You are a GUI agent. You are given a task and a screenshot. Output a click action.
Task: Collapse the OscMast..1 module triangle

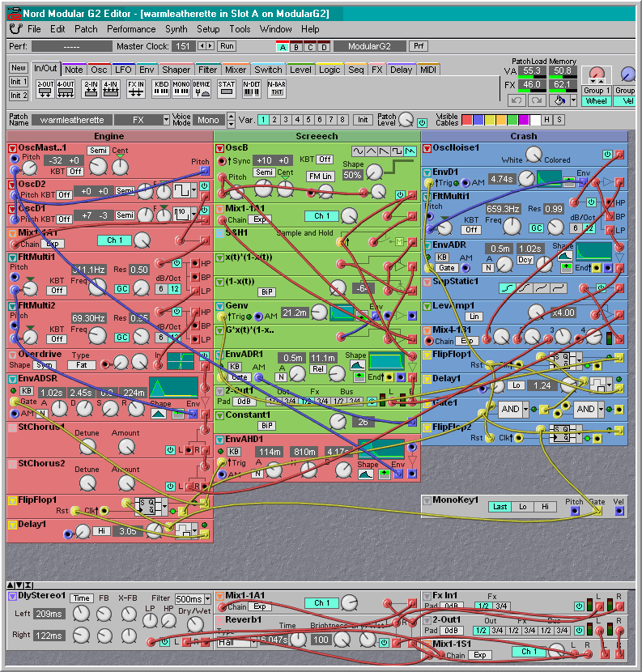pos(12,149)
